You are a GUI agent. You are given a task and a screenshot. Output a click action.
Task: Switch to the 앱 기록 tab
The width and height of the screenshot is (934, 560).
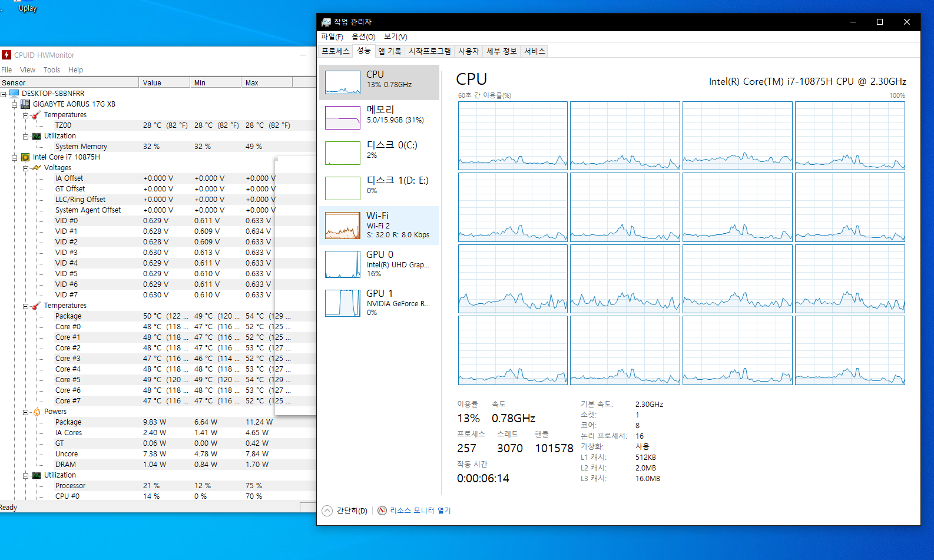click(390, 51)
